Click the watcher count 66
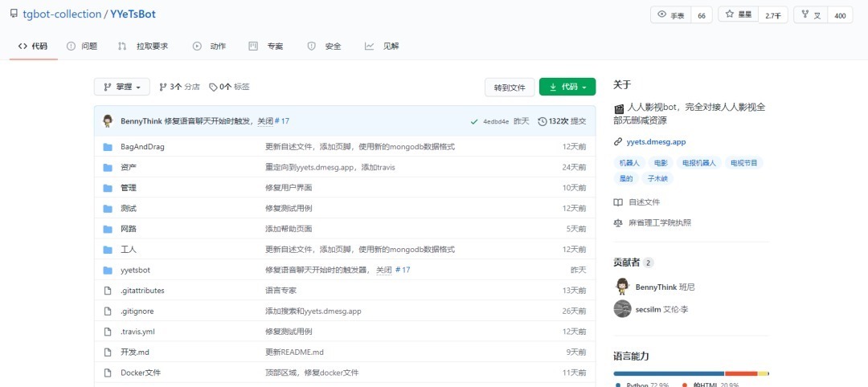The image size is (868, 387). click(x=702, y=15)
